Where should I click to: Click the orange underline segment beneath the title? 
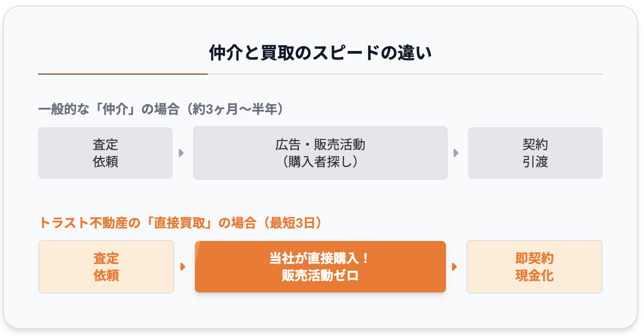click(x=122, y=74)
